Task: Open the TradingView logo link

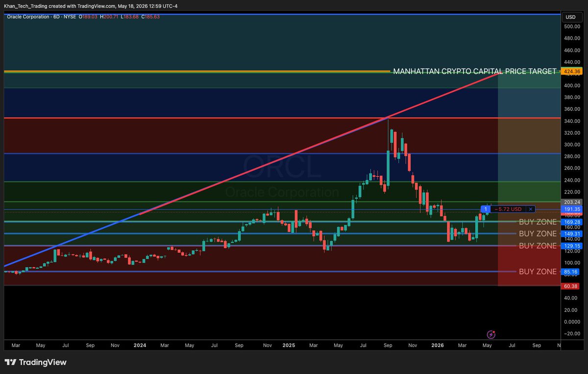Action: [35, 362]
